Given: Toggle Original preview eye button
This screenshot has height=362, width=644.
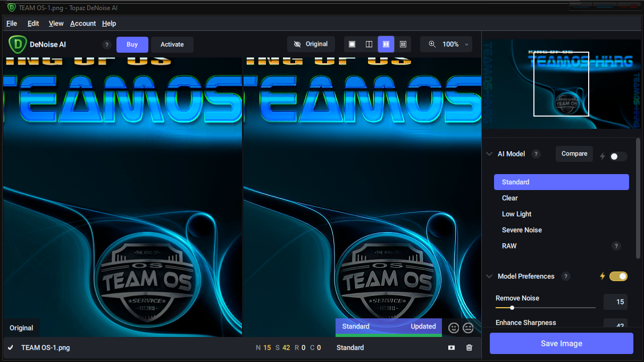Looking at the screenshot, I should point(311,44).
